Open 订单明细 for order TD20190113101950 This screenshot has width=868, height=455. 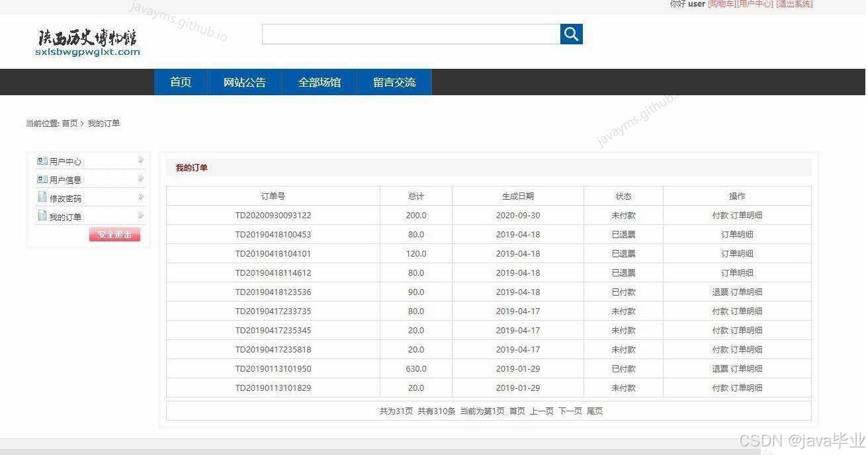[746, 369]
